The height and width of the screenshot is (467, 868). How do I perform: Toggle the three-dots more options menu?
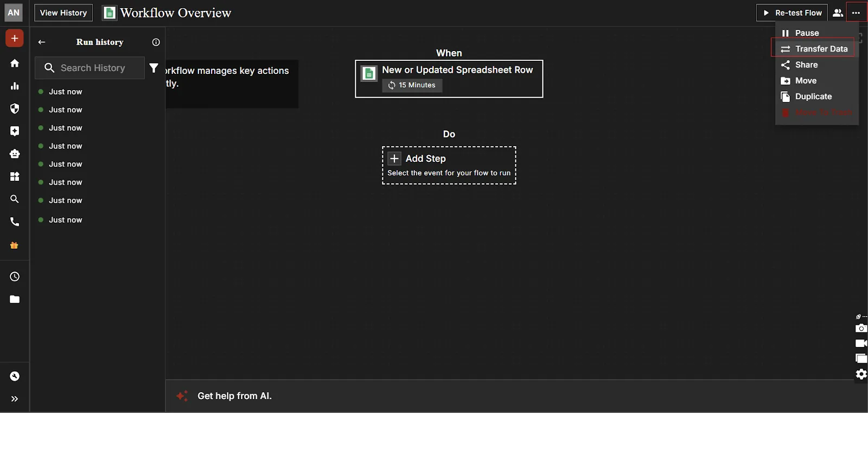pyautogui.click(x=856, y=13)
